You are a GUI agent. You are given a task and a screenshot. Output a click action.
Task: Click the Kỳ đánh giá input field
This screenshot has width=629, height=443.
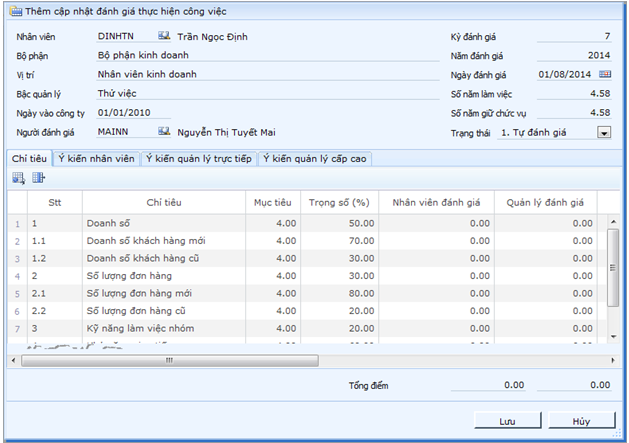point(573,37)
